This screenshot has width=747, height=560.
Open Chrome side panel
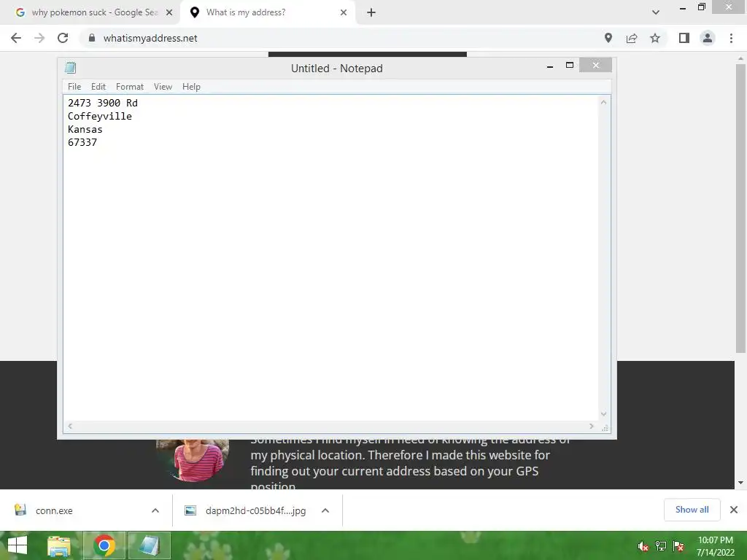coord(684,38)
